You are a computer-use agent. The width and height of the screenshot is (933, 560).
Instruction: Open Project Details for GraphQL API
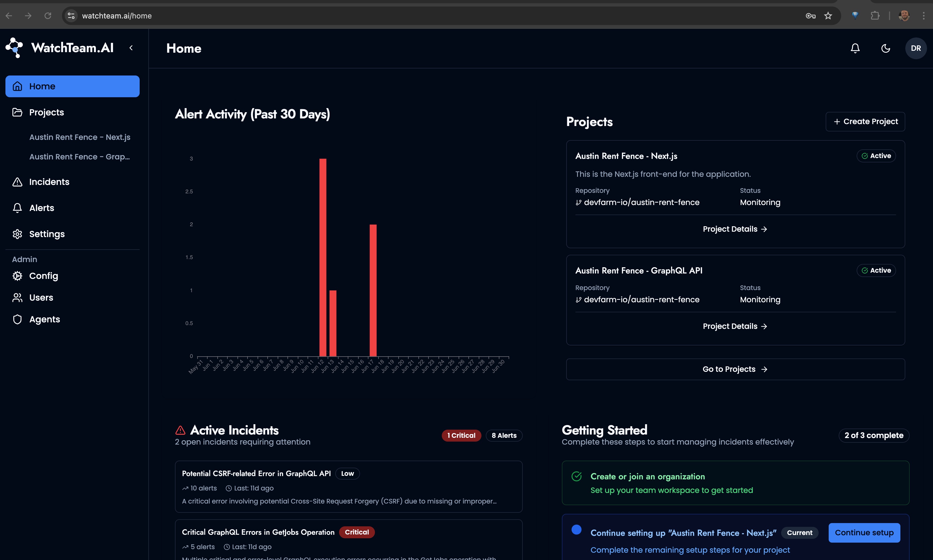(x=735, y=326)
